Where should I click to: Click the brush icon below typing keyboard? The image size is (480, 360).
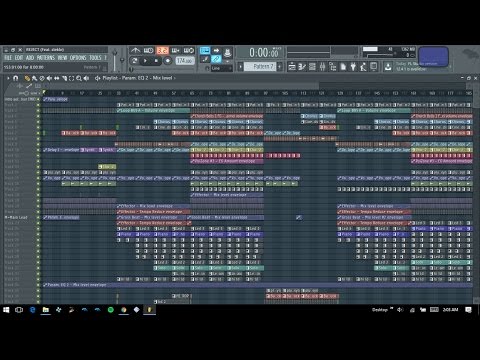(x=205, y=59)
